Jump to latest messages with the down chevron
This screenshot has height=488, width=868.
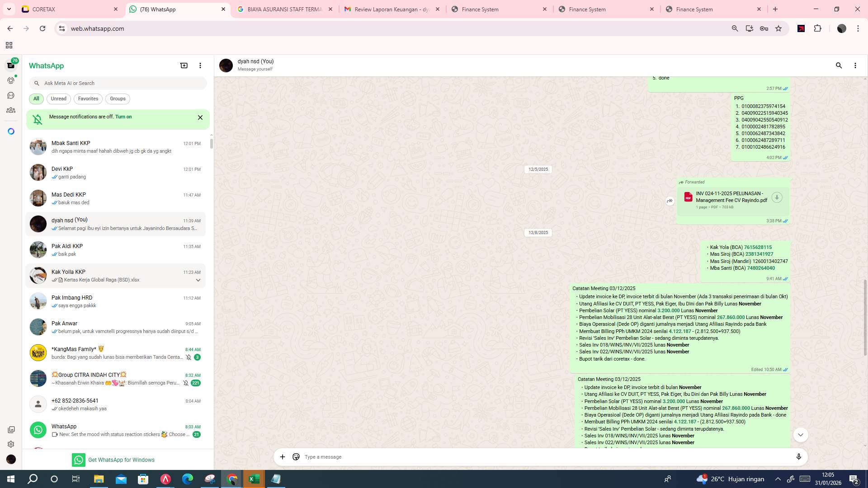(801, 435)
